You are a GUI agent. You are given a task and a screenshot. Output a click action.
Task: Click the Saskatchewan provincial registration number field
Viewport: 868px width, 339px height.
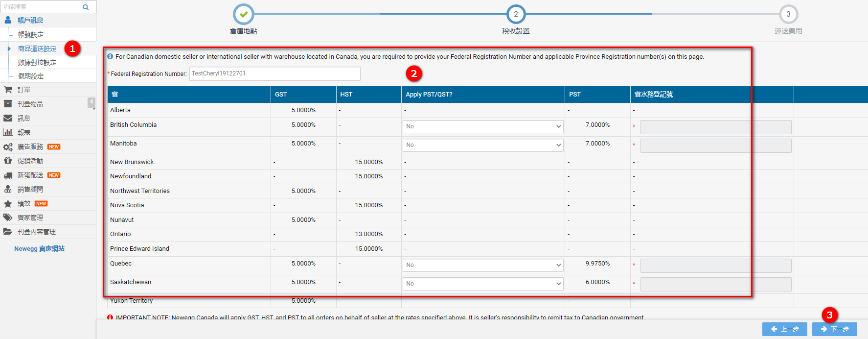pyautogui.click(x=716, y=284)
